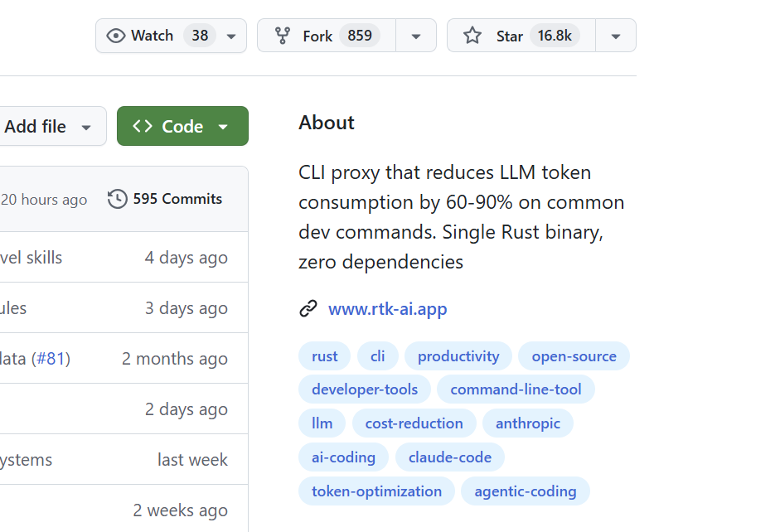Click the token-optimization topic tag

[x=376, y=491]
